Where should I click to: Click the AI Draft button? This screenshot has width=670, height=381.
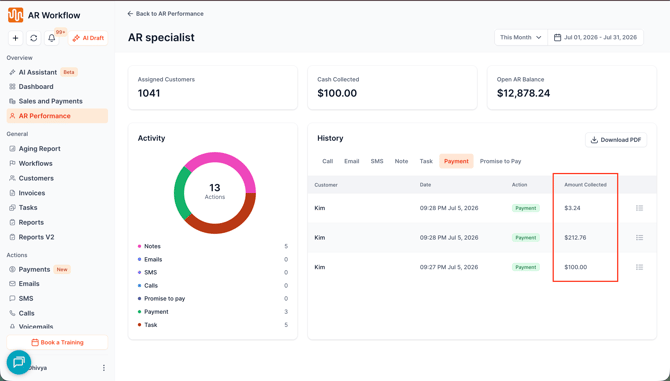[x=88, y=38]
